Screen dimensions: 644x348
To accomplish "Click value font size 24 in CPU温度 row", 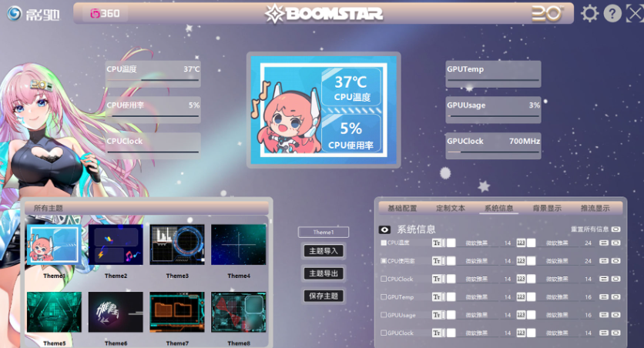I will pyautogui.click(x=588, y=243).
